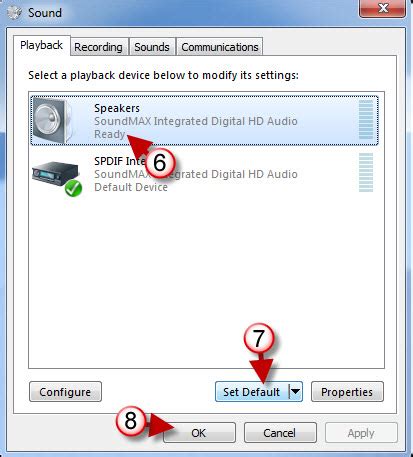
Task: Select the 'Speakers' device name text
Action: (117, 108)
